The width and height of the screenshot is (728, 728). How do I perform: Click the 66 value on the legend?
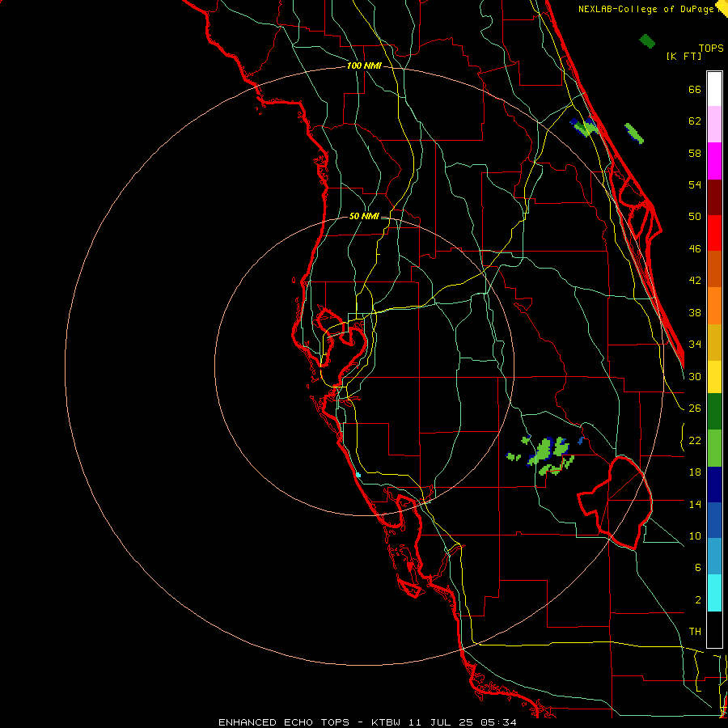tap(695, 90)
